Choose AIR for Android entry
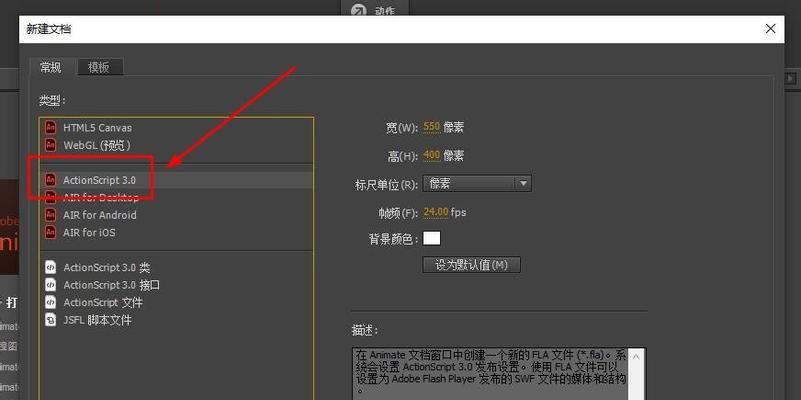The width and height of the screenshot is (801, 400). coord(100,215)
